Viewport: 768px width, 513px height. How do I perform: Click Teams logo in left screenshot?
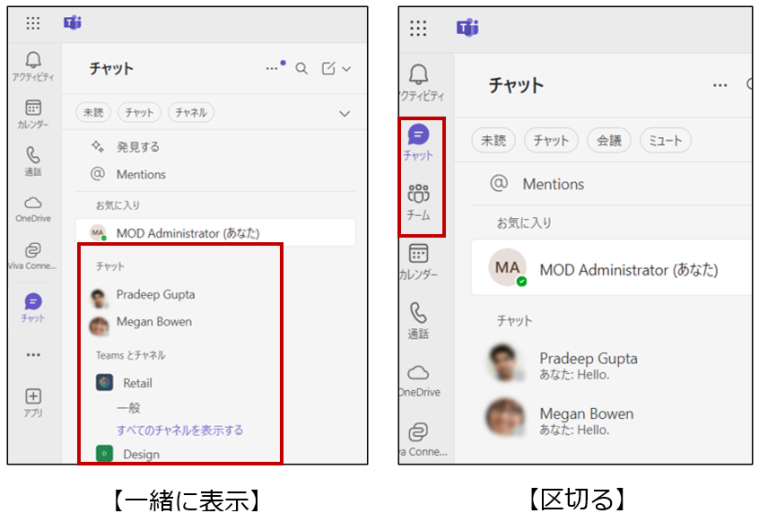72,23
